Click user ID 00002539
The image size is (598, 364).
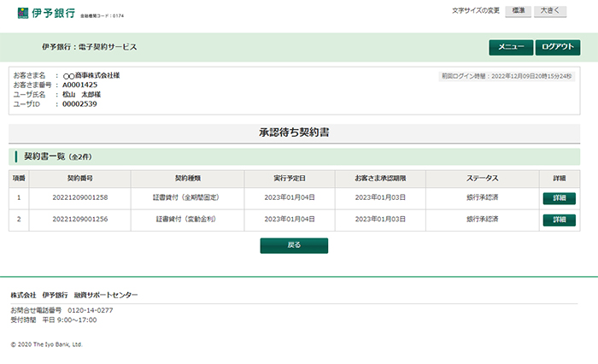(79, 104)
